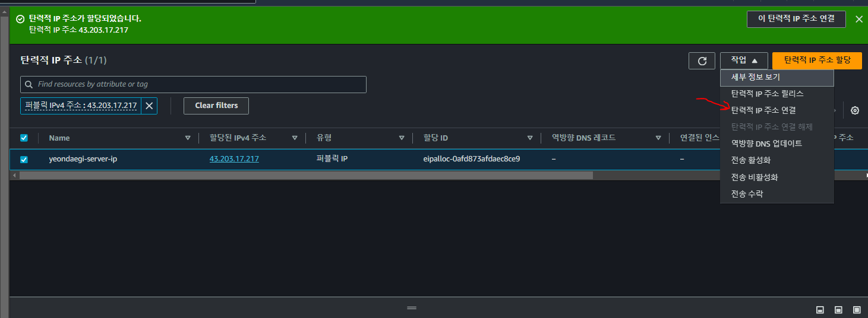Choose 탄력적 IP 주소 연결 menu item
This screenshot has width=868, height=318.
(777, 110)
